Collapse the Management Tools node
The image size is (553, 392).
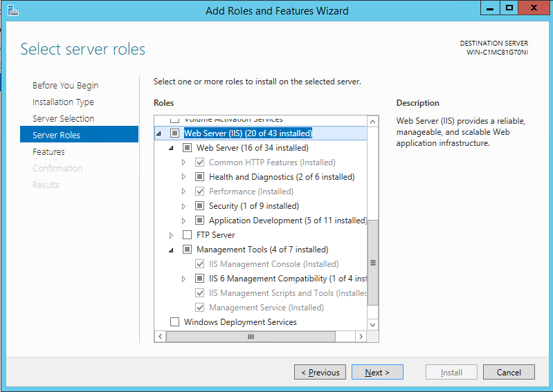pos(172,250)
